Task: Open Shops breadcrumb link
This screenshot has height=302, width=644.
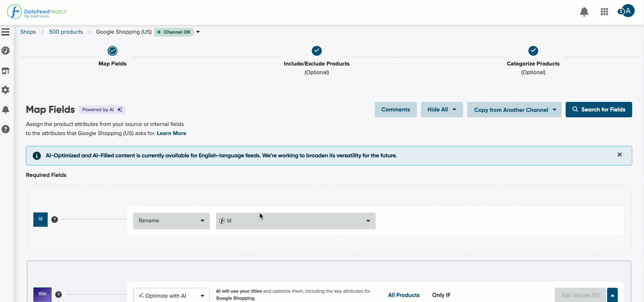Action: 28,32
